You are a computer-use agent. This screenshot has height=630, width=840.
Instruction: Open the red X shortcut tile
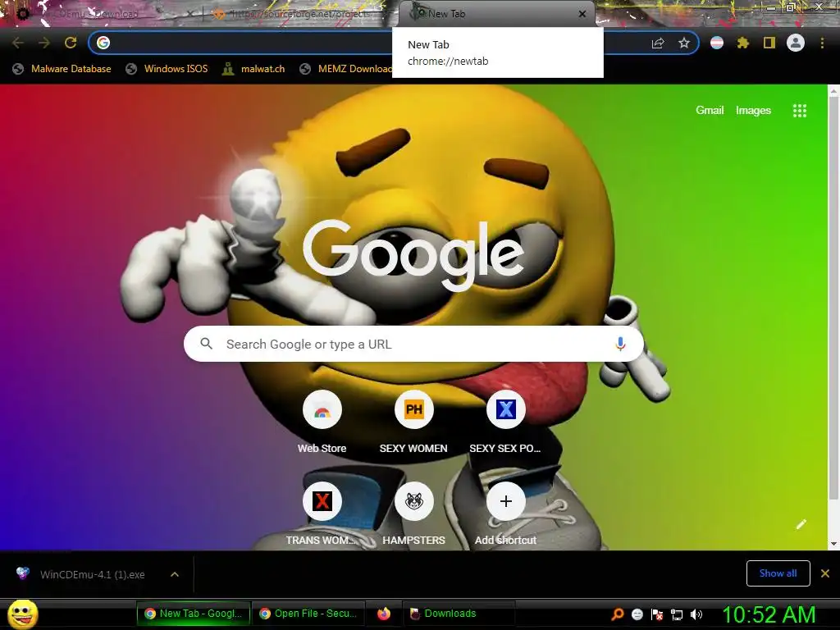tap(322, 501)
